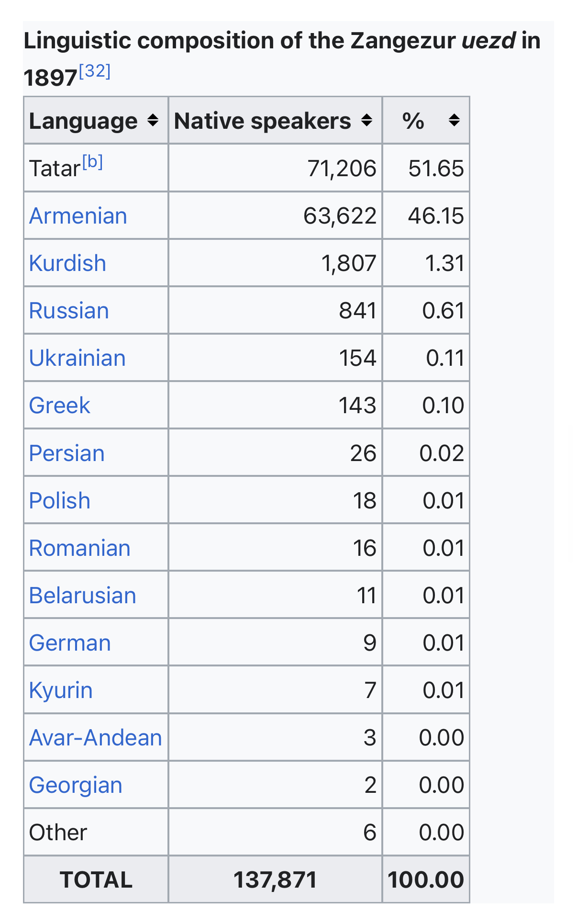Sort table by Language column arrows

[153, 120]
